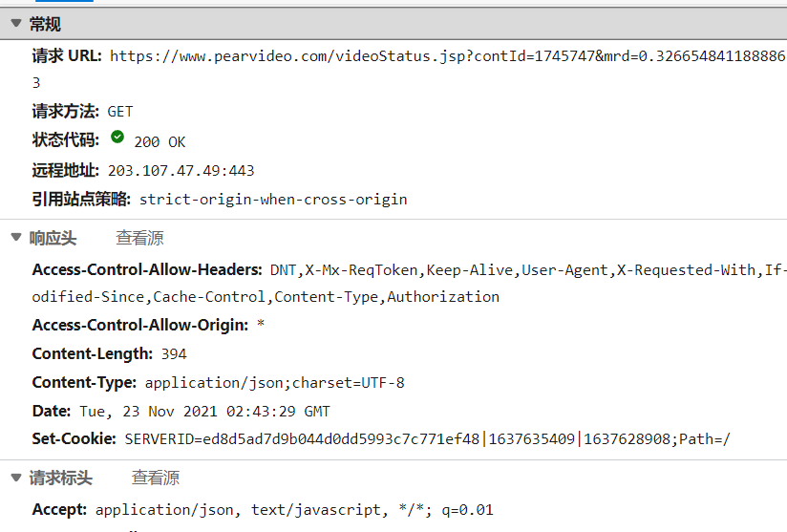Select the strict-origin-when-cross-origin policy value
This screenshot has width=787, height=532.
click(x=273, y=200)
